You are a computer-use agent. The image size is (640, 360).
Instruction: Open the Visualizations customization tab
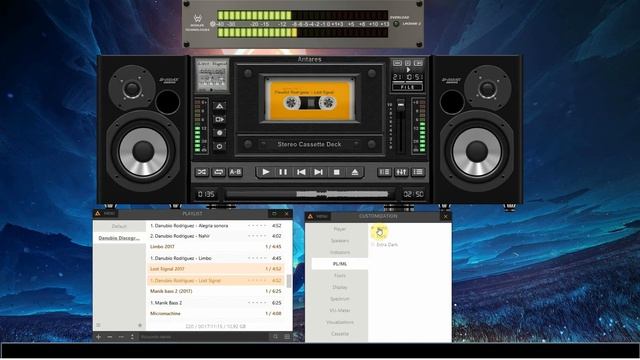(x=340, y=322)
